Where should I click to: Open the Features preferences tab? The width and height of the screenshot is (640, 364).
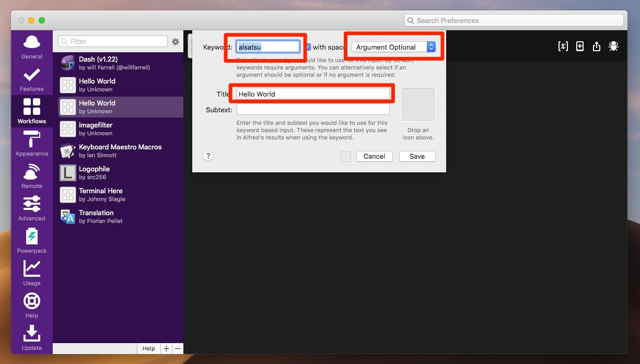pos(32,79)
